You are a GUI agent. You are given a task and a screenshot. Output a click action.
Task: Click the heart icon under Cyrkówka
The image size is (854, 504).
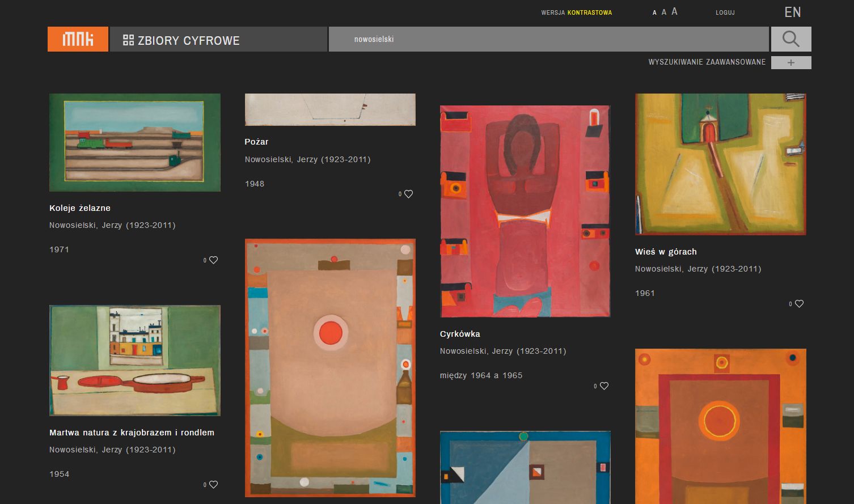pos(604,386)
